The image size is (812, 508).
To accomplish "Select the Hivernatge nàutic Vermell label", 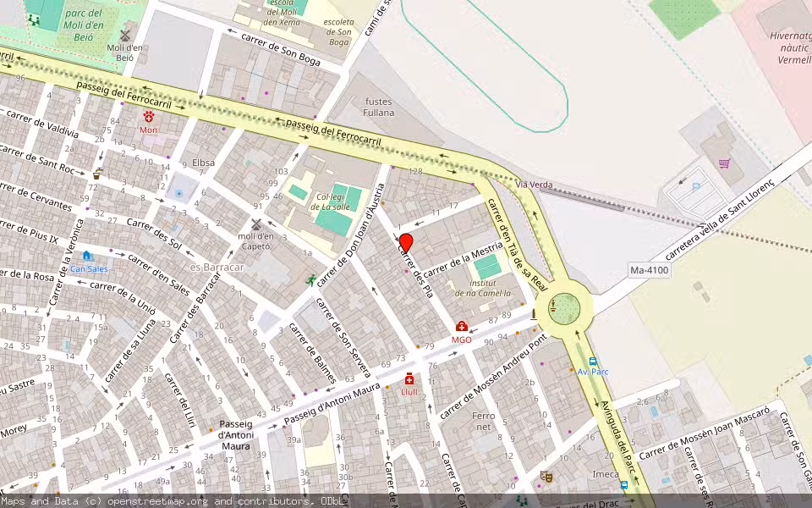I will (792, 47).
